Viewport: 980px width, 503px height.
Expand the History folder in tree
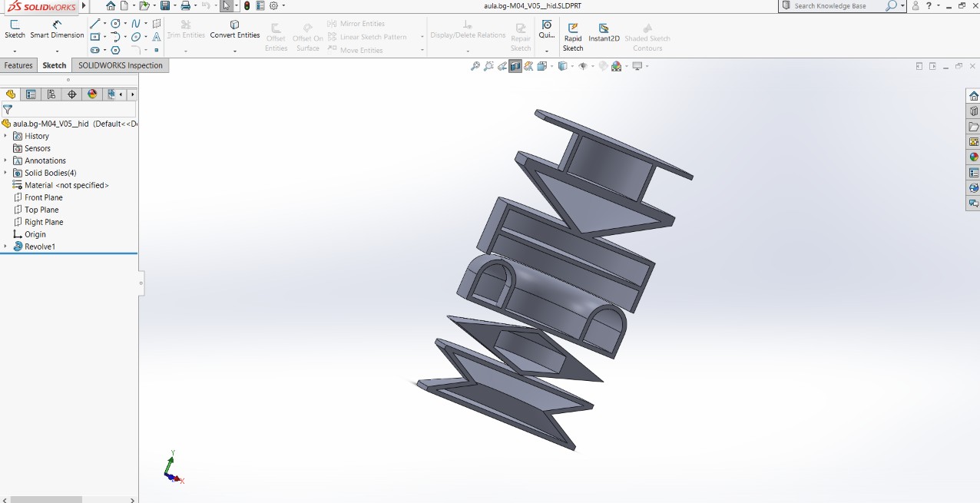(x=5, y=136)
